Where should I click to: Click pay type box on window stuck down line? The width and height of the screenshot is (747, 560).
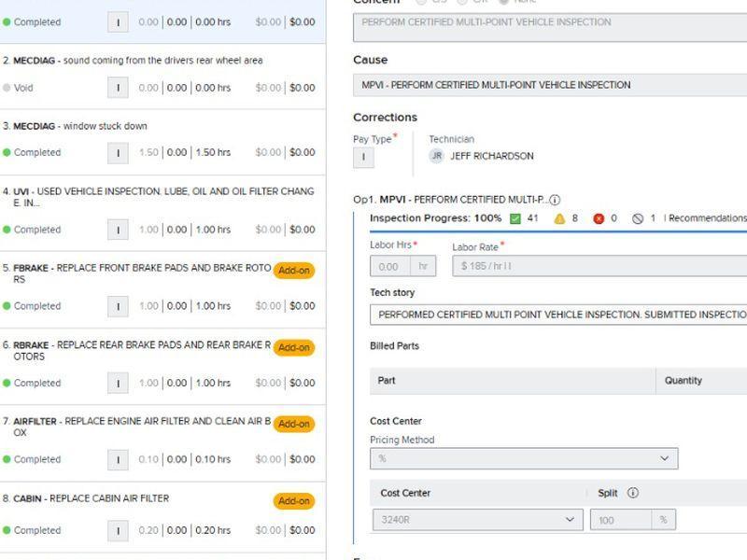tap(118, 152)
